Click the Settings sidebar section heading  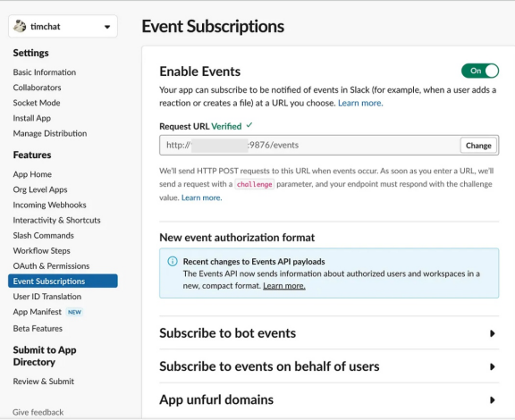click(x=31, y=53)
